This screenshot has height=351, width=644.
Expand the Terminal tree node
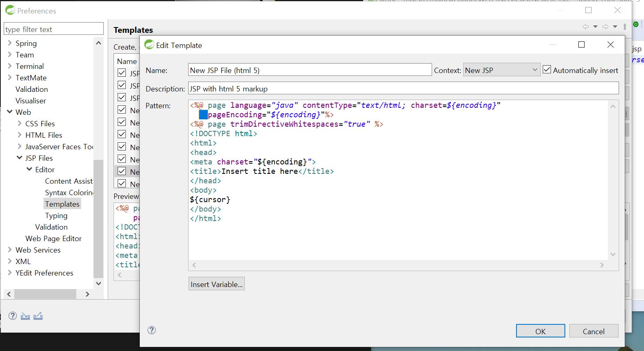pos(10,66)
